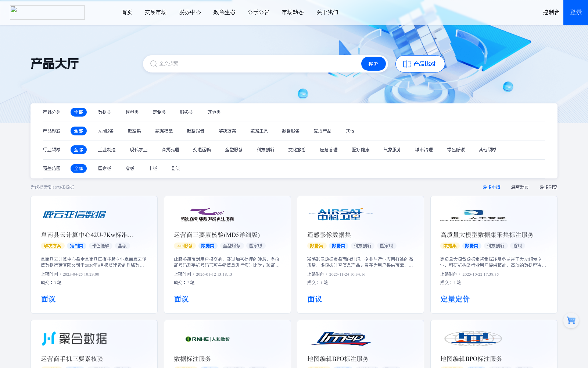Open 遥感影像数据集 product title
This screenshot has width=588, height=368.
pyautogui.click(x=329, y=235)
